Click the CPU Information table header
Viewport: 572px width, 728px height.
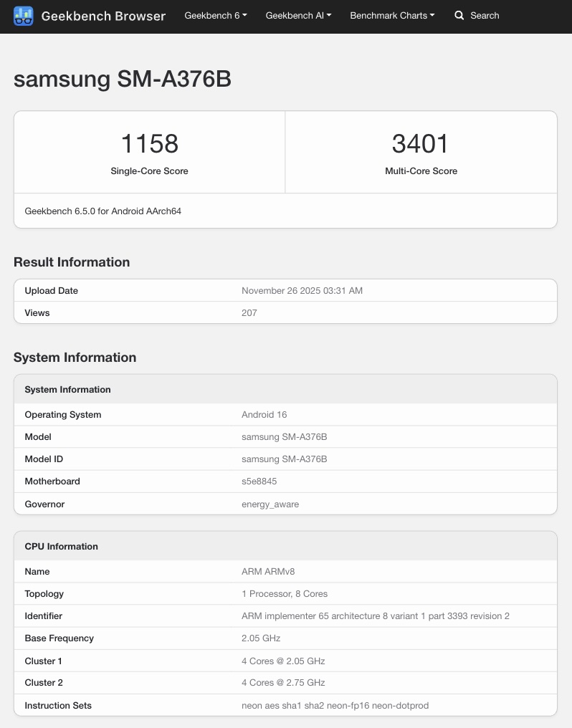(x=62, y=547)
